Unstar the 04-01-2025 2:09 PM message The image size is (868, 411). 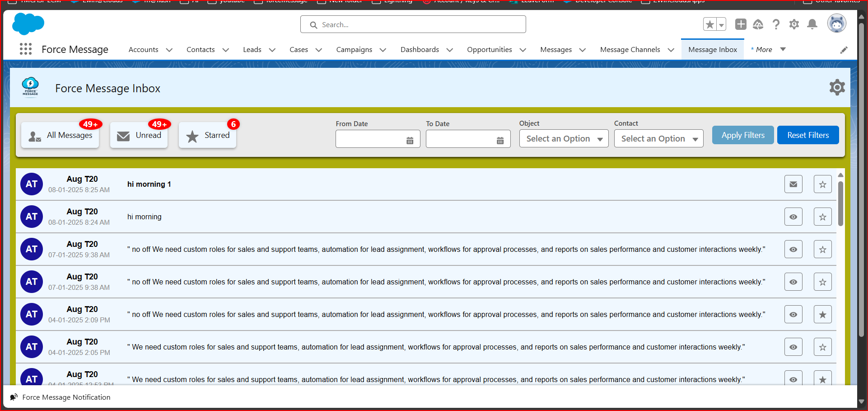[x=822, y=315]
